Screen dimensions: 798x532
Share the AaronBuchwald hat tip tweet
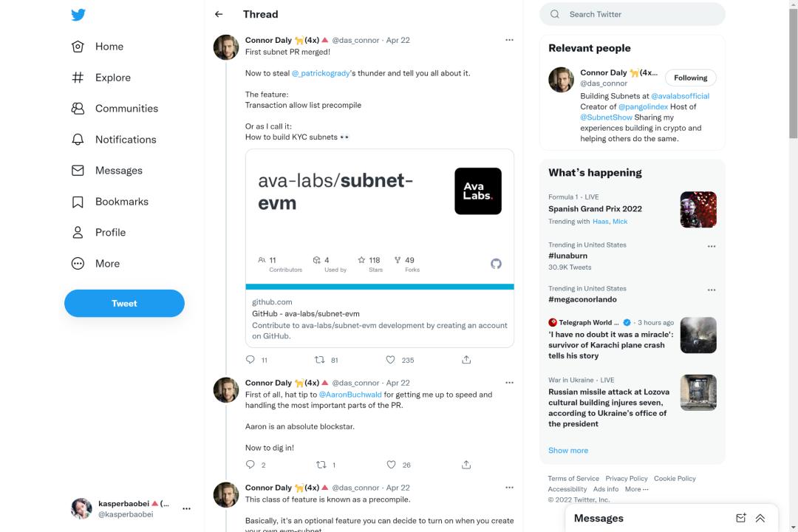pos(466,465)
